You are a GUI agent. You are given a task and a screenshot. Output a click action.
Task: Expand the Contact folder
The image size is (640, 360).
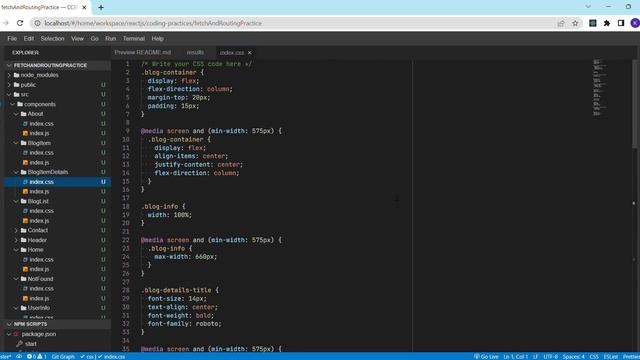[16, 230]
